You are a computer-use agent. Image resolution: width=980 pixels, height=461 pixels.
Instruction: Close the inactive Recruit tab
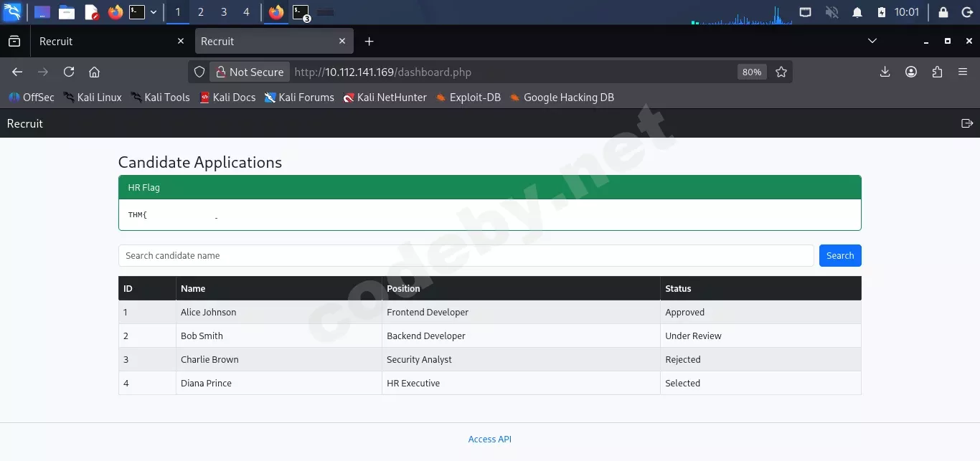click(181, 42)
